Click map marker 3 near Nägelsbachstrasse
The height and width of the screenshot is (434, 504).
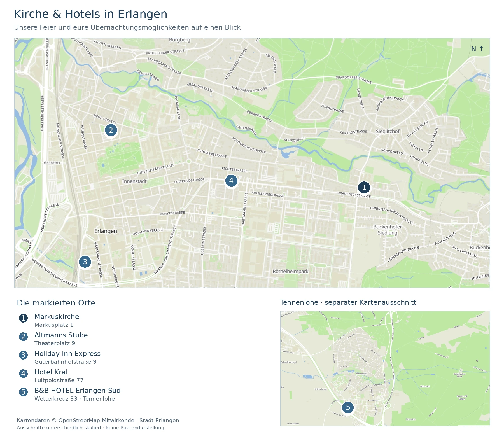coord(85,262)
